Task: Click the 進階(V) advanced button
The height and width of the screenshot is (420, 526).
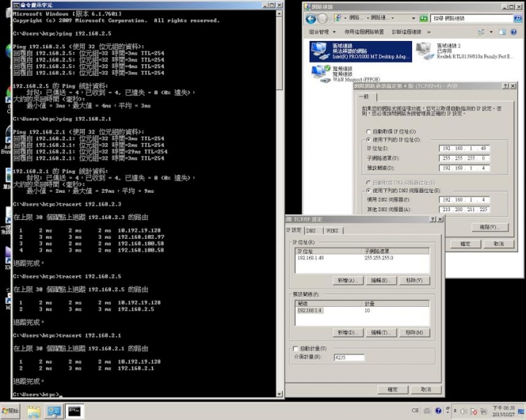Action: tap(489, 227)
